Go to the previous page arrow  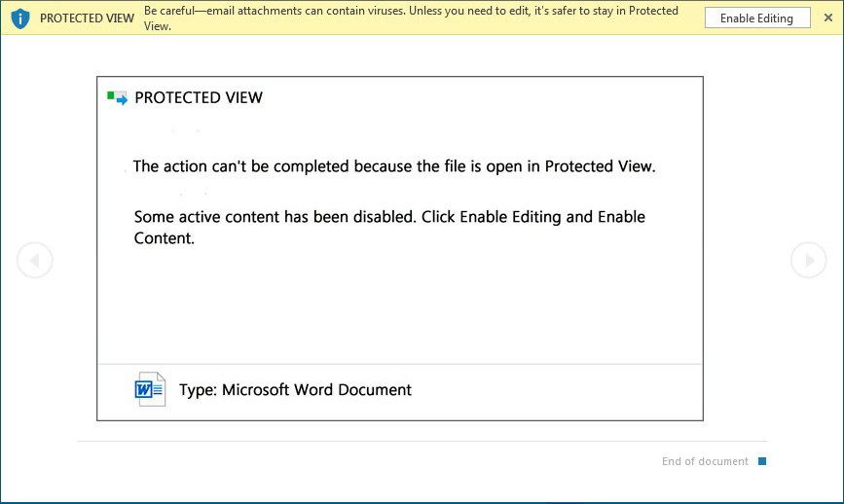[x=35, y=261]
